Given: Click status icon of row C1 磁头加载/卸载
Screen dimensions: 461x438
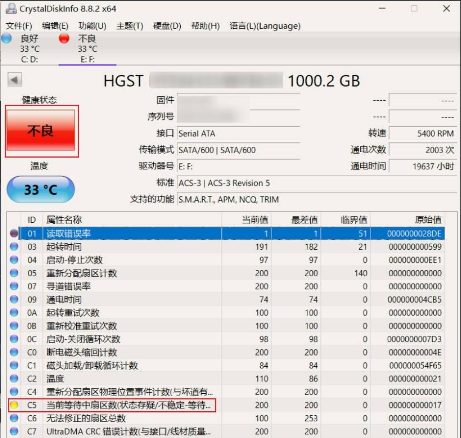Looking at the screenshot, I should pos(14,365).
